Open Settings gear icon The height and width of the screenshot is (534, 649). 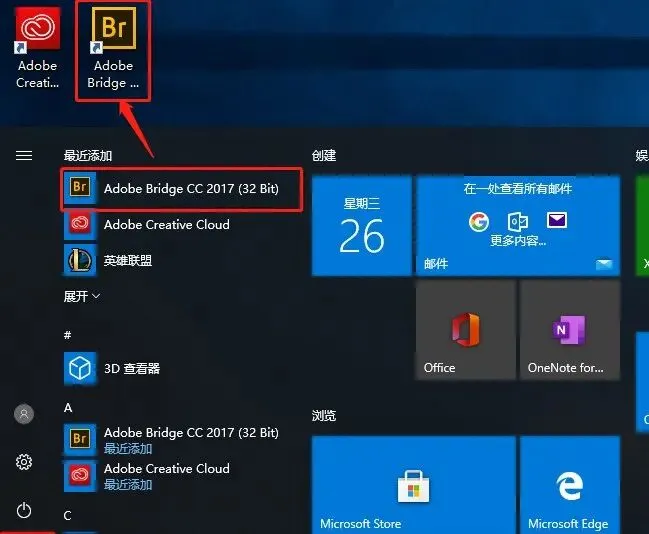tap(24, 462)
